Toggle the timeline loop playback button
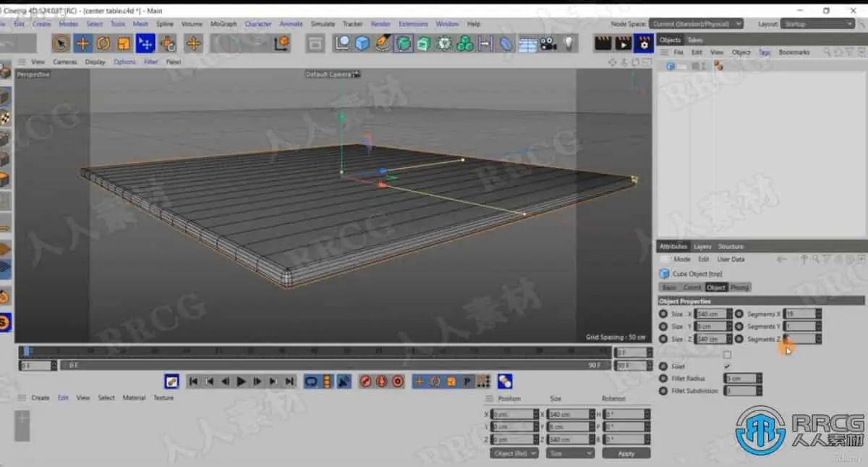 pos(311,381)
